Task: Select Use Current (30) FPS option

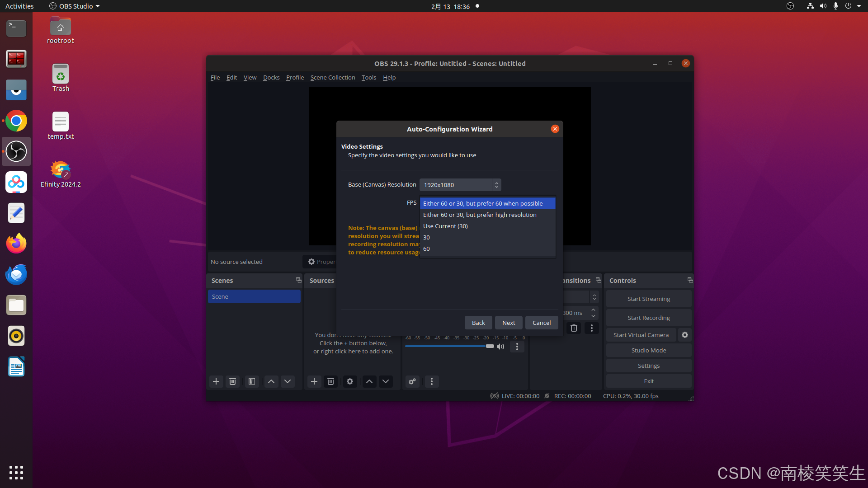Action: (x=445, y=226)
